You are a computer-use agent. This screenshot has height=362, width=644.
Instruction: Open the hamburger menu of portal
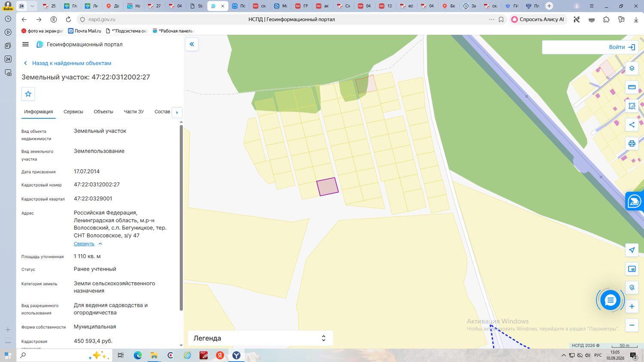pyautogui.click(x=25, y=44)
